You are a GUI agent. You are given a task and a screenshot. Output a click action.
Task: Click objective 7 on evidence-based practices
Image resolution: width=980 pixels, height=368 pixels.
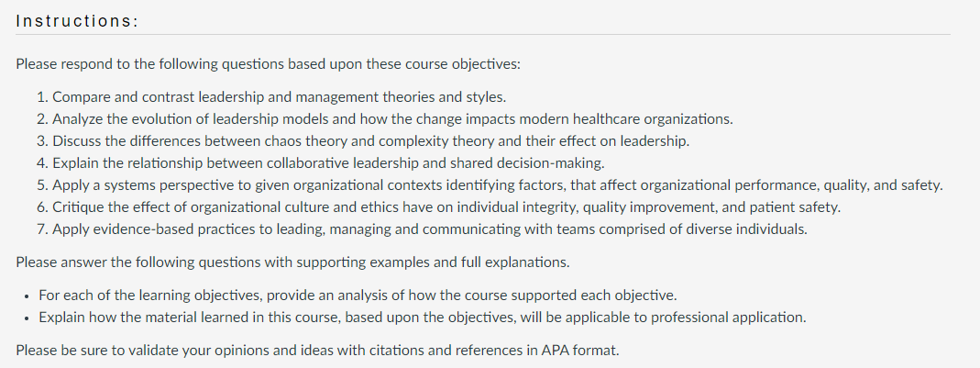pyautogui.click(x=422, y=229)
